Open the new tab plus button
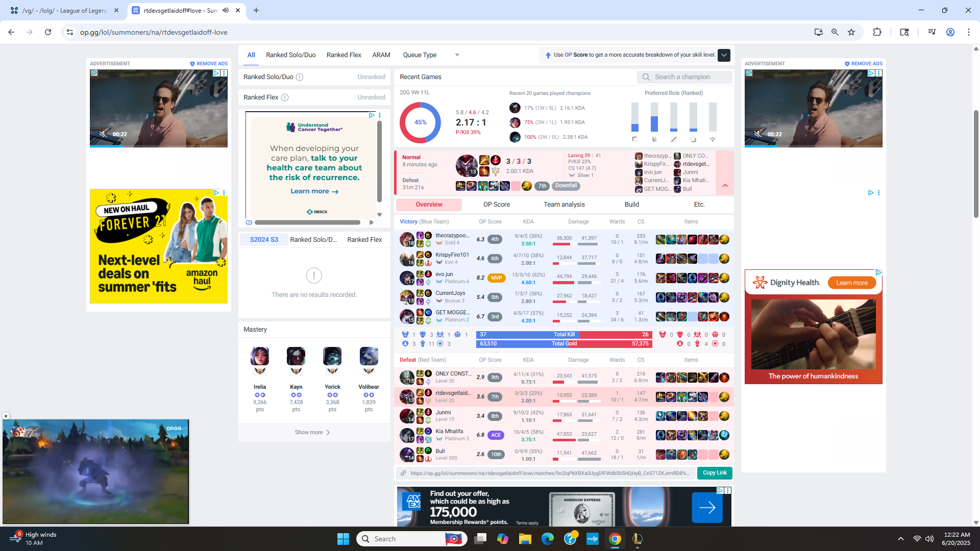Screen dimensions: 980x551 [256, 10]
